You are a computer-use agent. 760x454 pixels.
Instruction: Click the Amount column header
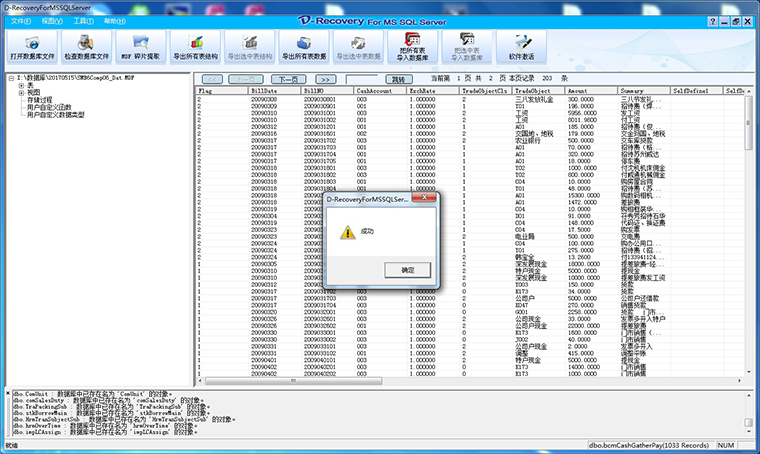592,91
